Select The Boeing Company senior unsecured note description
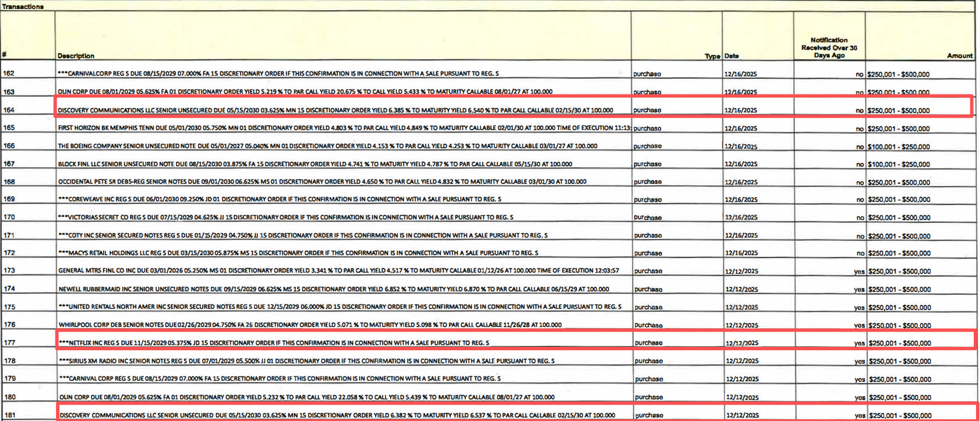 pos(327,146)
